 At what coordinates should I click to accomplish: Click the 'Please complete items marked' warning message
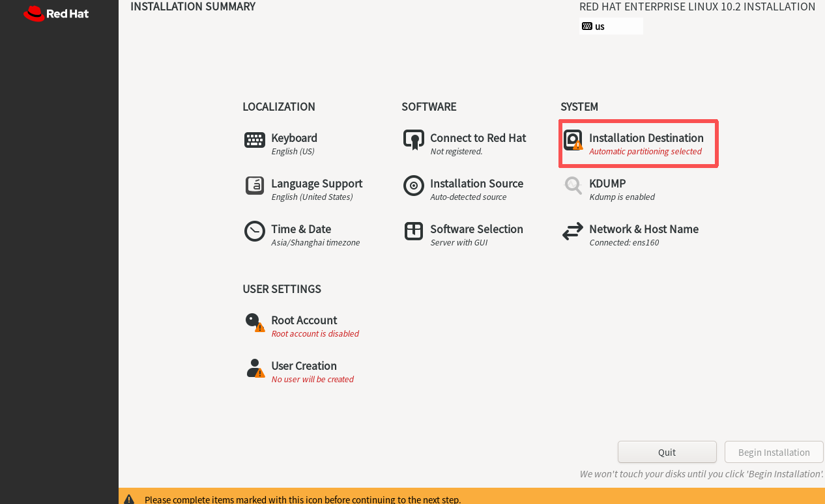[302, 499]
